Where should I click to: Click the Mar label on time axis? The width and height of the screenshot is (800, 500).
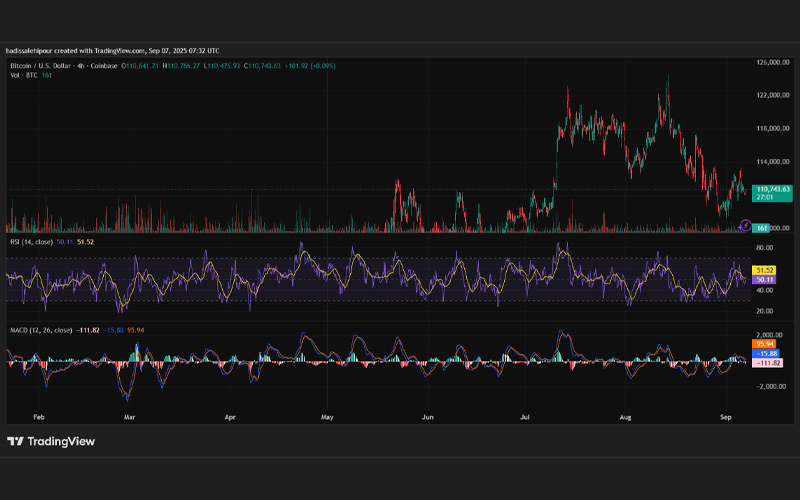[x=130, y=417]
